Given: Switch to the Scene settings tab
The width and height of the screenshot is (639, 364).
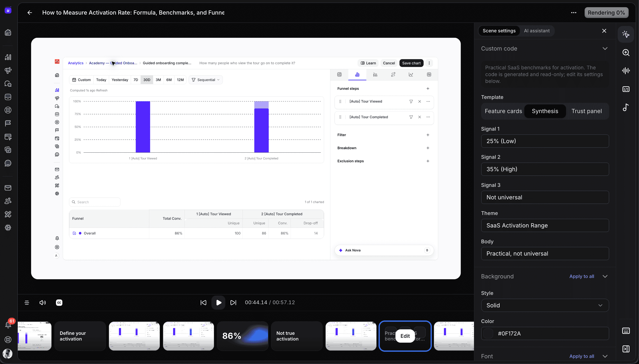Looking at the screenshot, I should [499, 31].
